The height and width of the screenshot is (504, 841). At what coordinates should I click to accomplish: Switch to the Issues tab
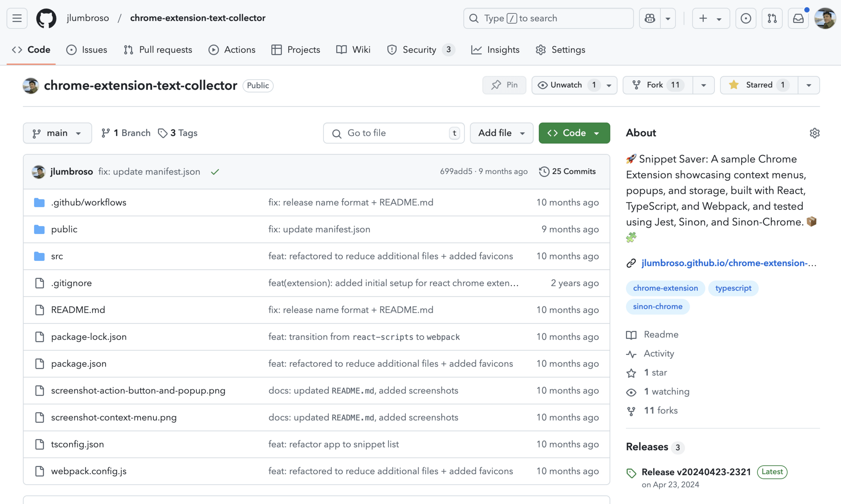click(x=87, y=50)
